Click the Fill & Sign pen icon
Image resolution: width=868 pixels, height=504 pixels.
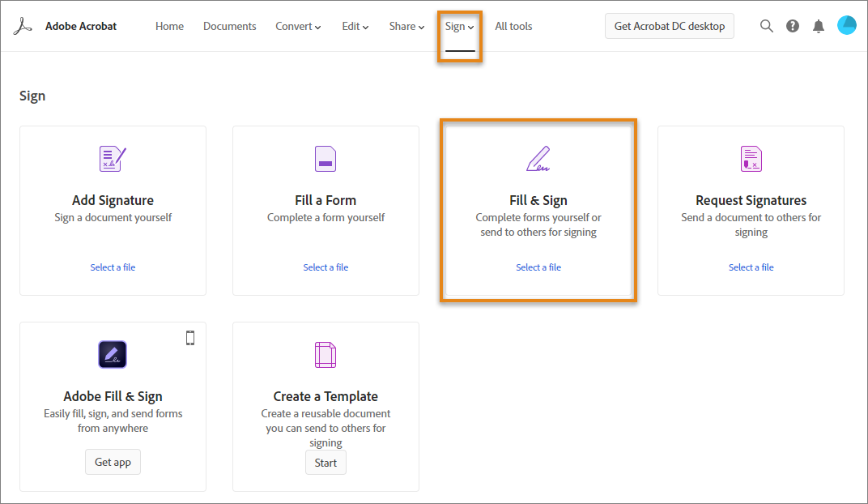538,159
